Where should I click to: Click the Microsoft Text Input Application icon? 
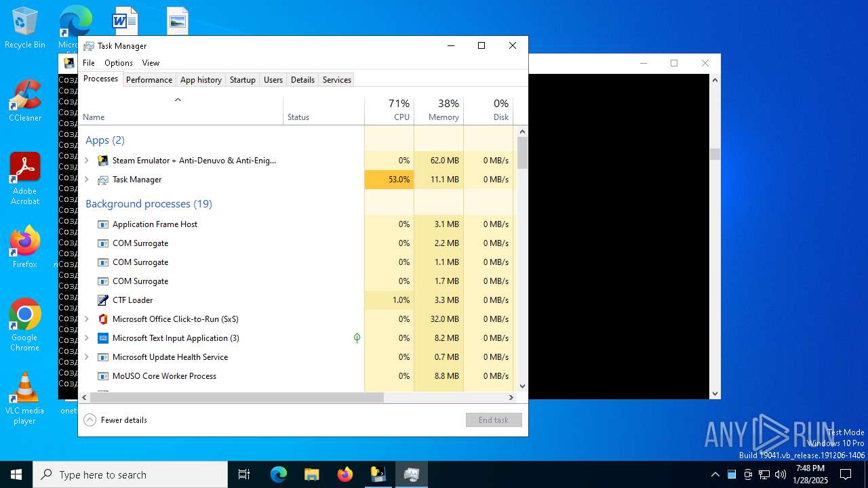(103, 338)
